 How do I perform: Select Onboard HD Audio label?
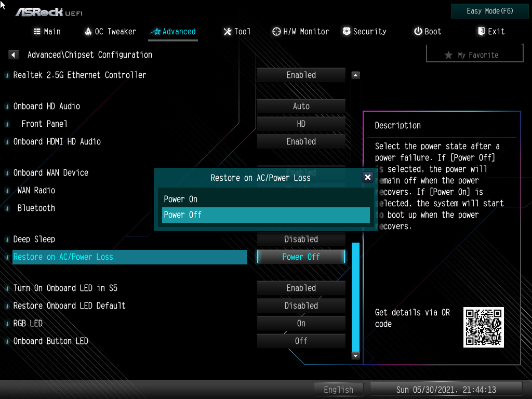pyautogui.click(x=46, y=106)
